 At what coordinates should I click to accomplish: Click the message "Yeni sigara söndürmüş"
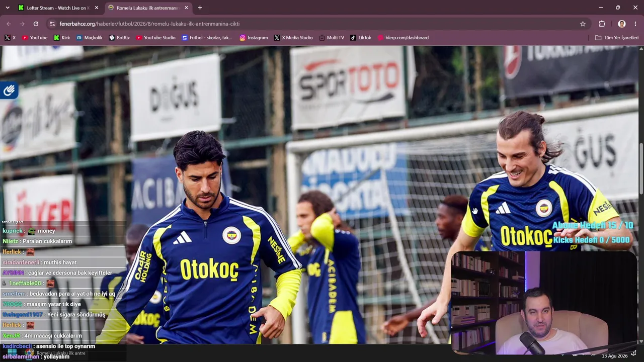[76, 315]
